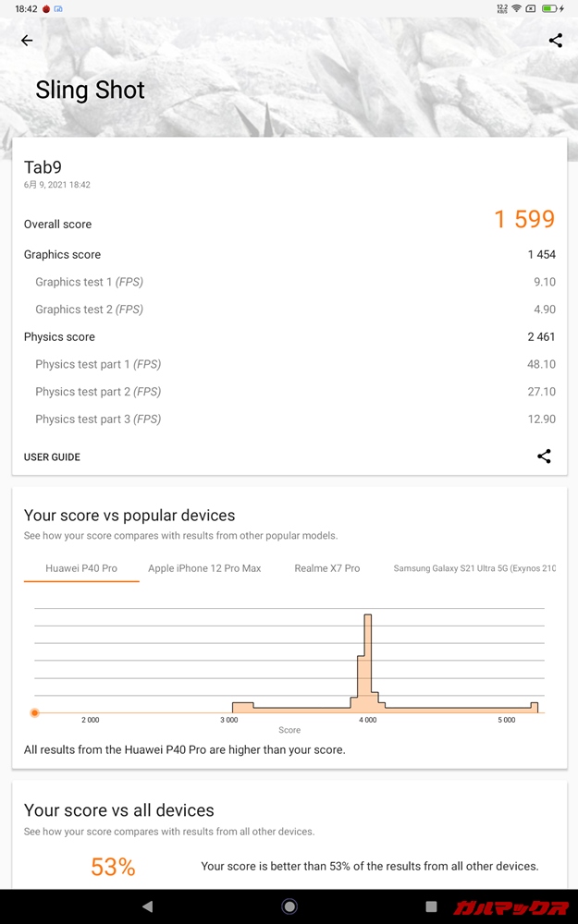This screenshot has width=578, height=924.
Task: Switch to the Apple iPhone 12 Pro Max tab
Action: 204,568
